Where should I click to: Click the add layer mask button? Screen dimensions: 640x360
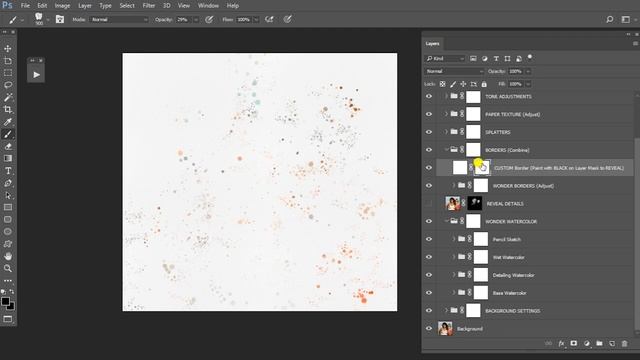point(573,344)
